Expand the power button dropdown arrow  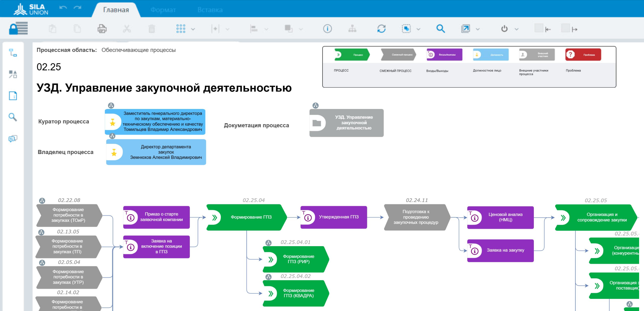point(516,29)
